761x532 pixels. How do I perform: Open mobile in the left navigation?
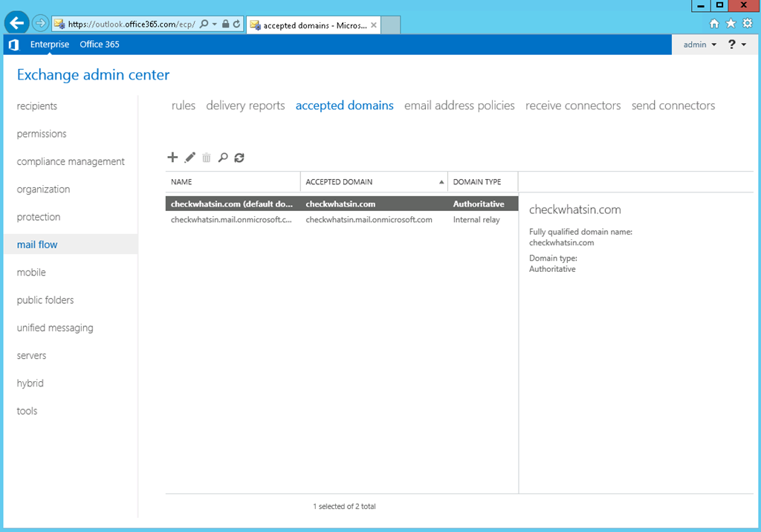tap(31, 272)
